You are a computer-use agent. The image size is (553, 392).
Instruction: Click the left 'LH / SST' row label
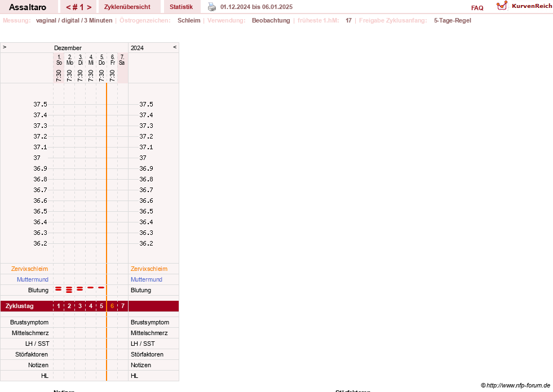tap(37, 344)
